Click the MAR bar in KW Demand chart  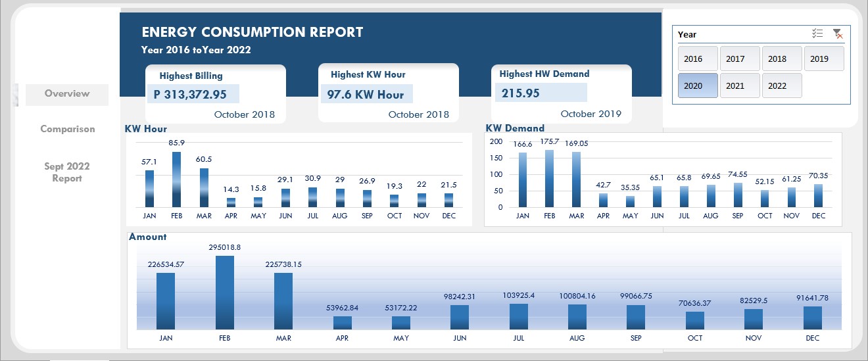(x=576, y=180)
